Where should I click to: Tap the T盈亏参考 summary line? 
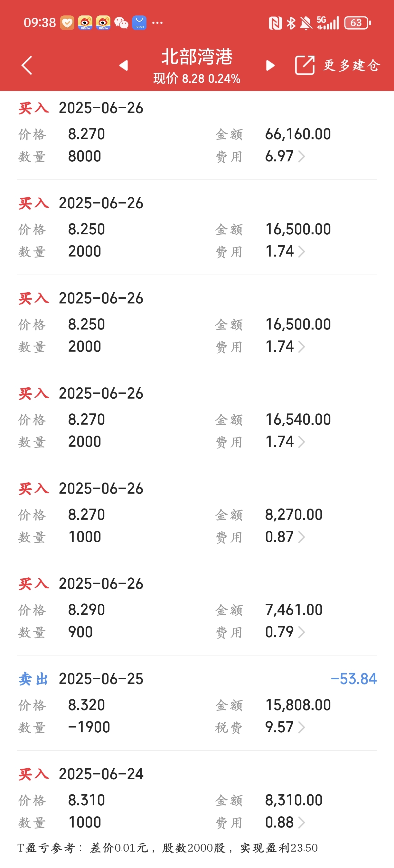point(168,848)
